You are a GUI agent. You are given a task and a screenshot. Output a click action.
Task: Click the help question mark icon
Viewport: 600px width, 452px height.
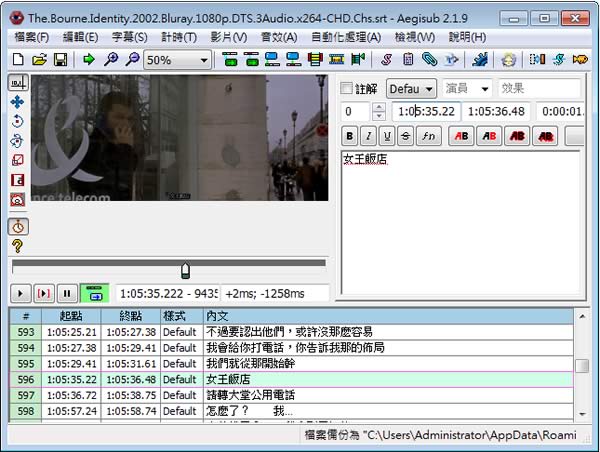[x=17, y=245]
